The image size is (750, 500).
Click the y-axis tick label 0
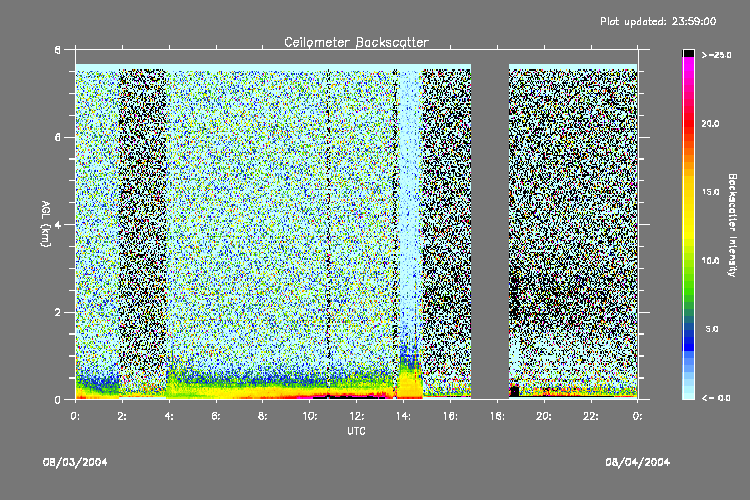point(57,400)
